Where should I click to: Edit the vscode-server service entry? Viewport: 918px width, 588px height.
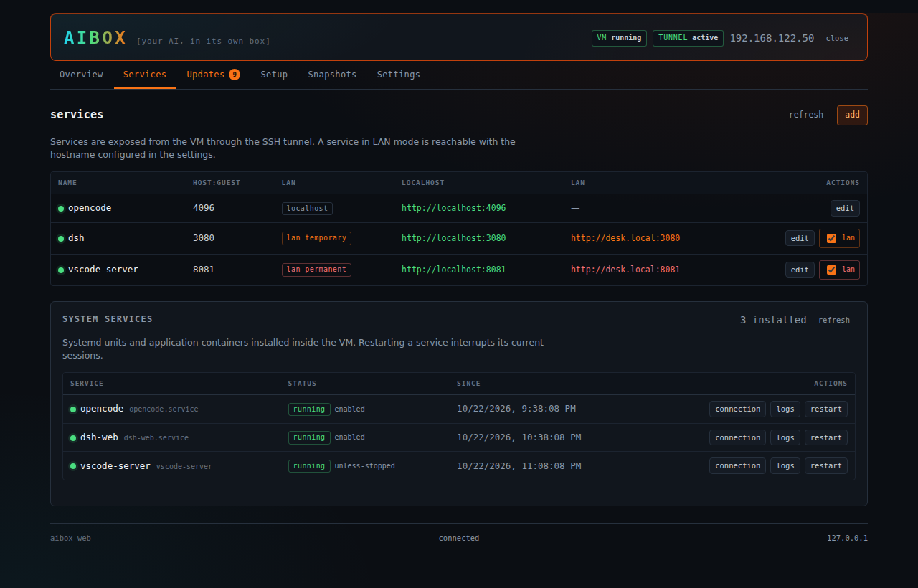click(800, 270)
